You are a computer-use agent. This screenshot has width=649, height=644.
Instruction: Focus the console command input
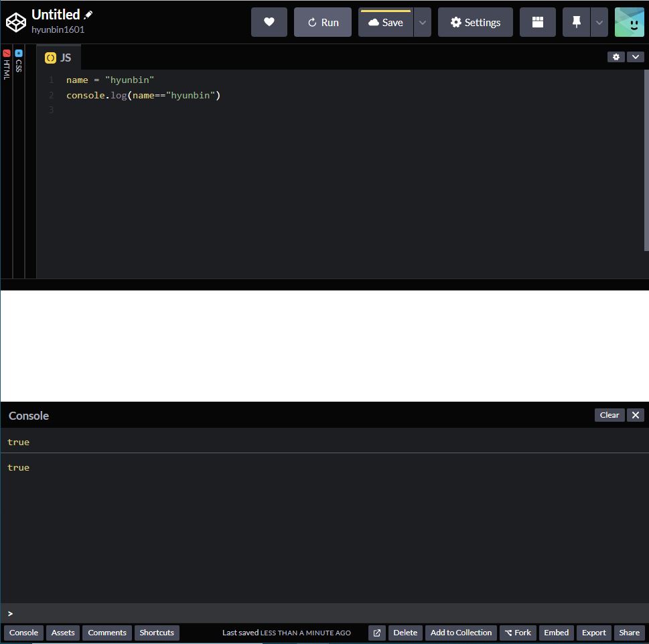[x=324, y=613]
